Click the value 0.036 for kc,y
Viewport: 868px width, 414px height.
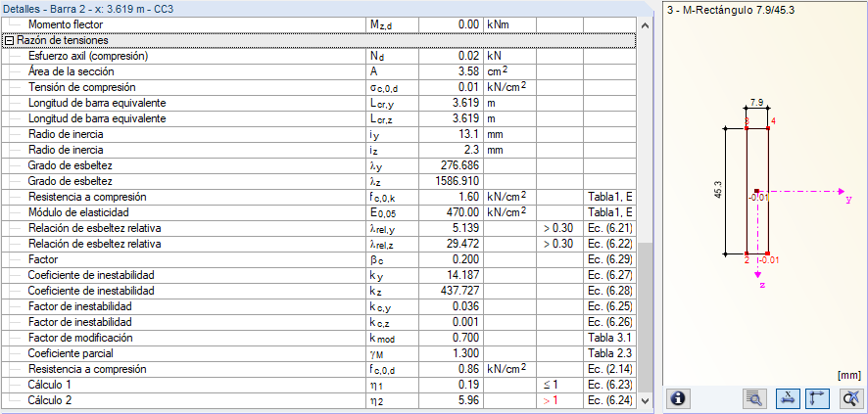[466, 306]
